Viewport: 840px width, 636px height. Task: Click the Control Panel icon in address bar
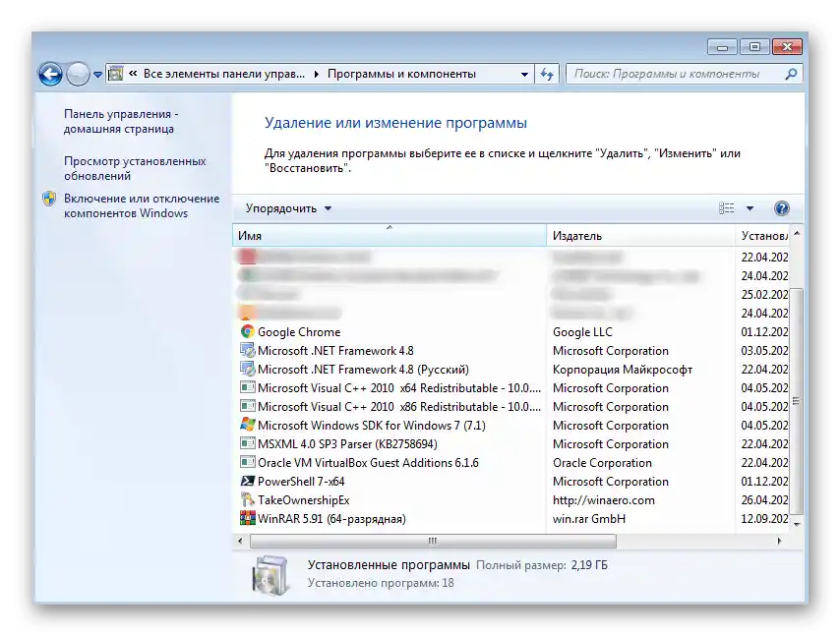pyautogui.click(x=116, y=74)
